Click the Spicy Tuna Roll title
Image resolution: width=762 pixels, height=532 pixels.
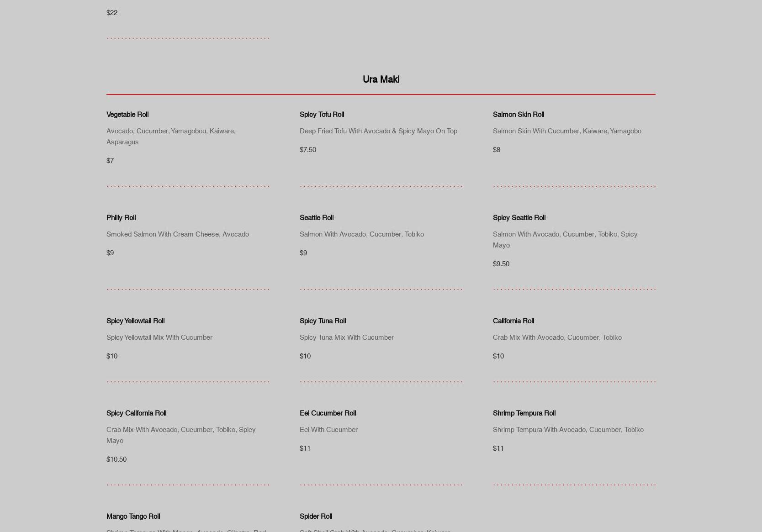click(323, 321)
